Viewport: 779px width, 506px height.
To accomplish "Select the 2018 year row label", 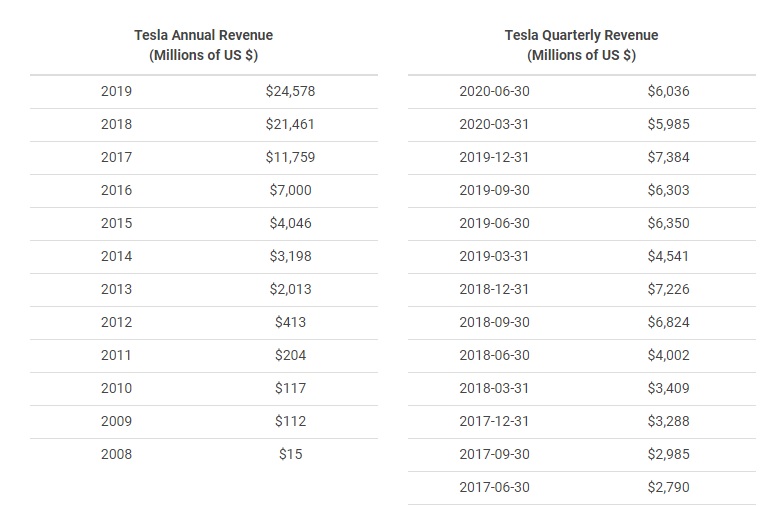I will coord(116,124).
